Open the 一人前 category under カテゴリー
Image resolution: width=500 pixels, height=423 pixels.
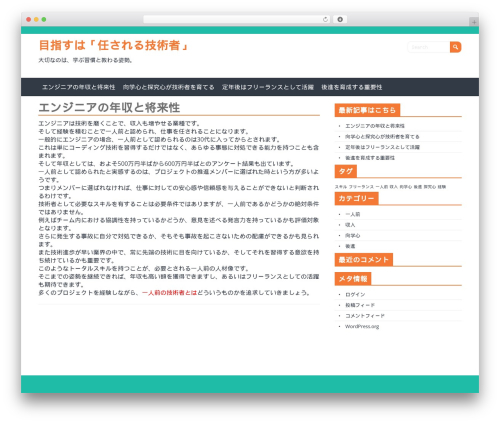pyautogui.click(x=352, y=214)
